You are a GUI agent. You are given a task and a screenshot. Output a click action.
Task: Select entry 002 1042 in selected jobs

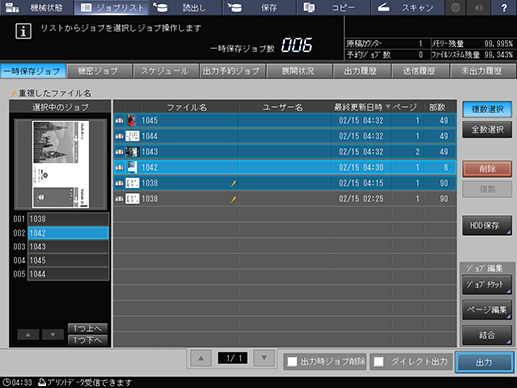click(68, 233)
